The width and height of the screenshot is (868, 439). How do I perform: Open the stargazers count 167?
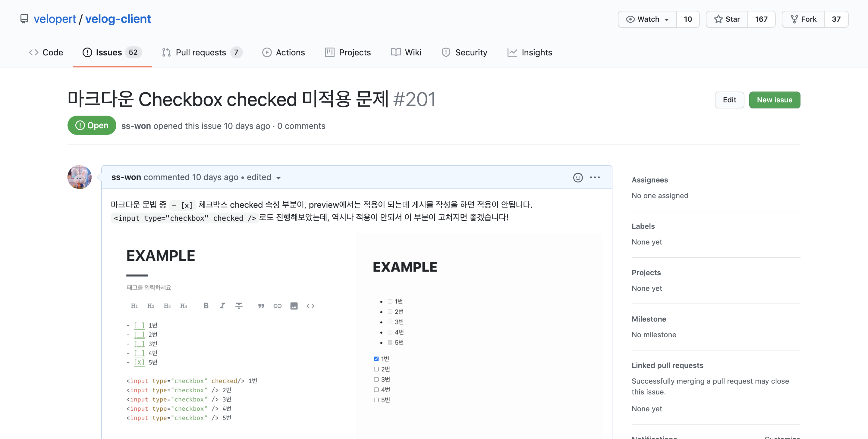pos(761,19)
